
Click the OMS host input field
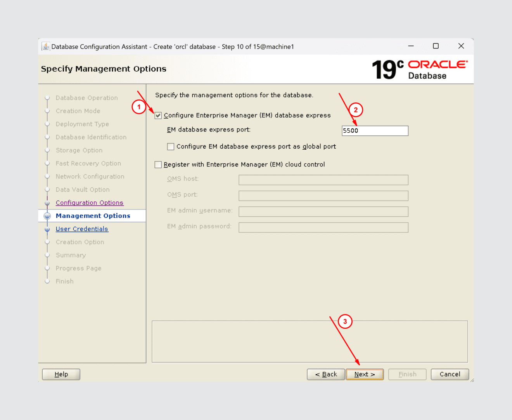[x=323, y=180]
